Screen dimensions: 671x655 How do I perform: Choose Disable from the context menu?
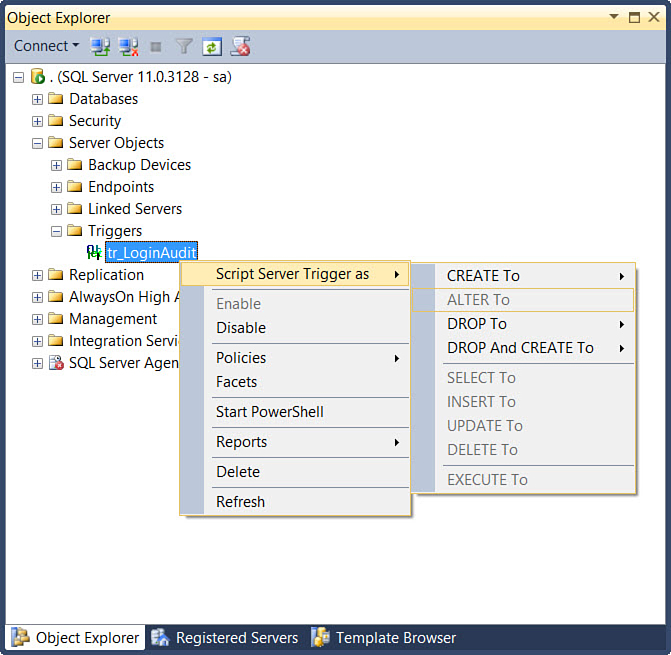(x=241, y=328)
